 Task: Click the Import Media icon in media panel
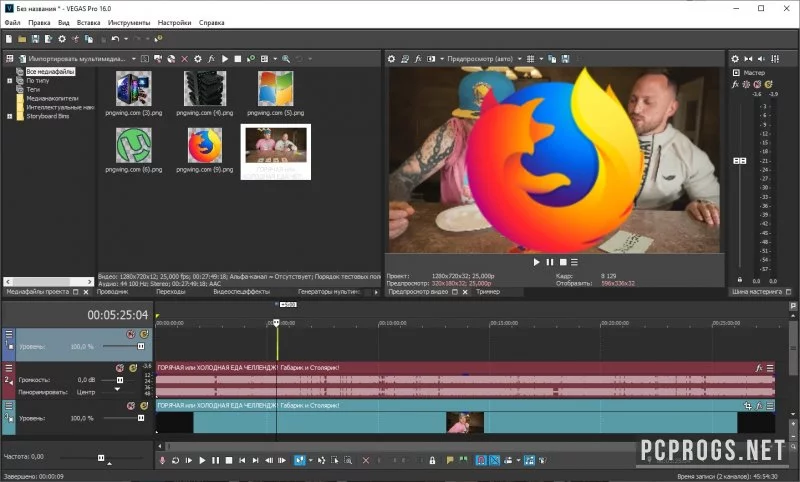[x=22, y=59]
